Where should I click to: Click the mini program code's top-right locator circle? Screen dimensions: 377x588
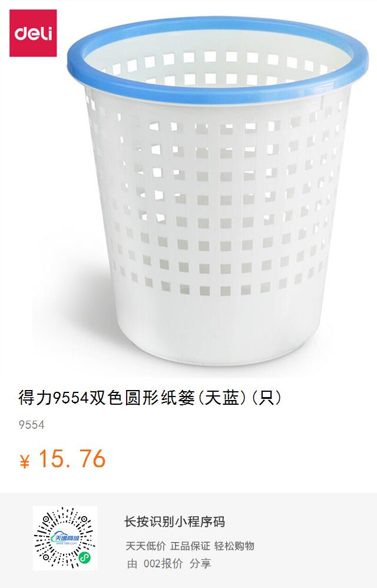coord(84,520)
